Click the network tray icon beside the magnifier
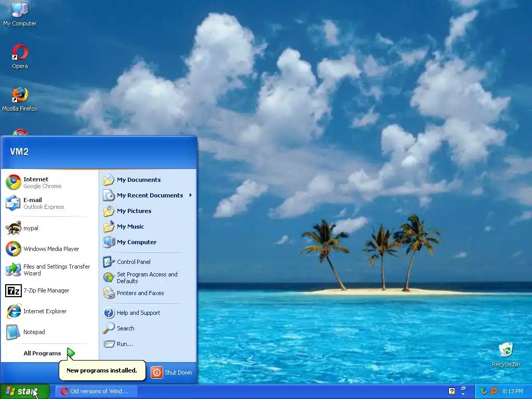 pos(484,391)
